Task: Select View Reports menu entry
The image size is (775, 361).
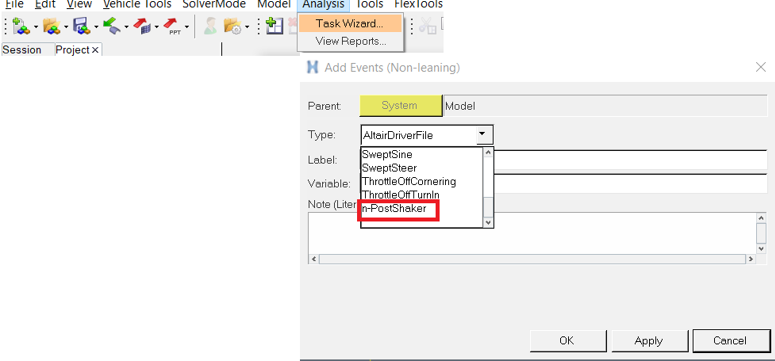Action: click(x=351, y=41)
